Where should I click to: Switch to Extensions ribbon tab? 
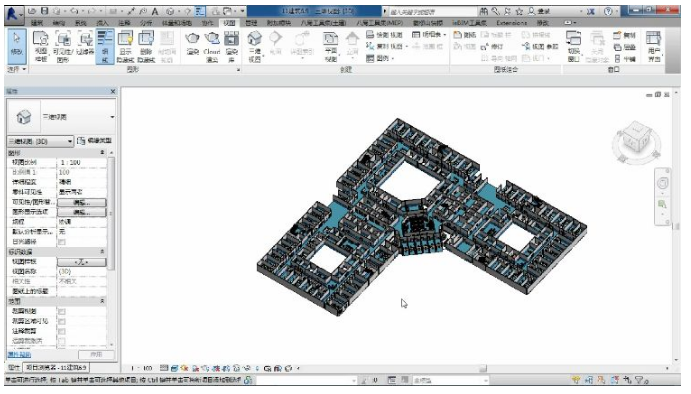point(511,22)
